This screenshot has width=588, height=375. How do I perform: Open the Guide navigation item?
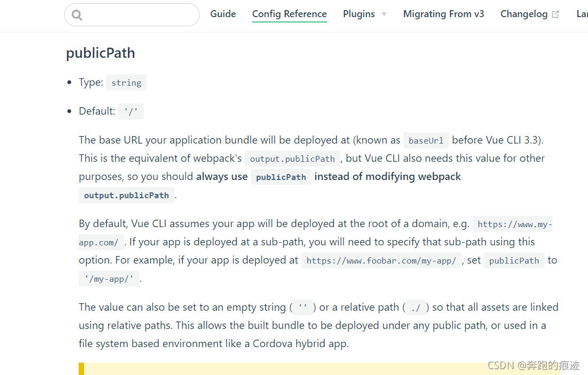pos(223,14)
